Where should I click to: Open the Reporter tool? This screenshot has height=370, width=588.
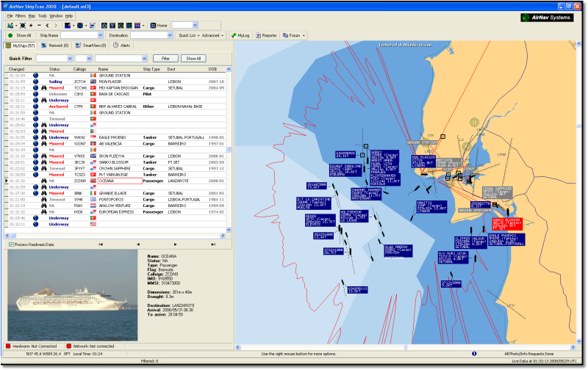click(266, 35)
